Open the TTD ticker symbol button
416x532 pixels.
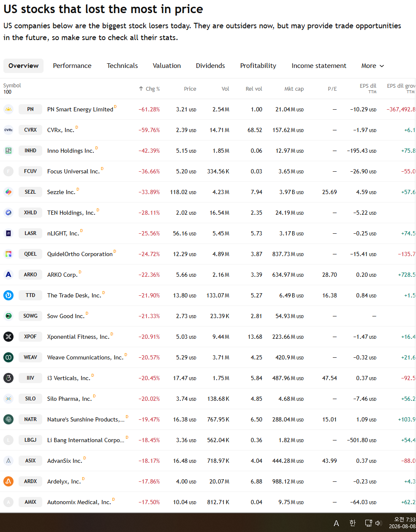coord(30,295)
